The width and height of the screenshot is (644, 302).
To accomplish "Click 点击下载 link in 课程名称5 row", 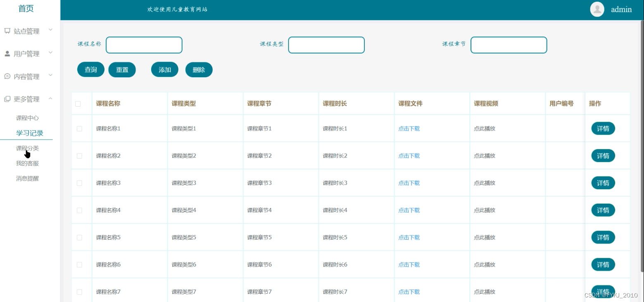I will click(409, 238).
